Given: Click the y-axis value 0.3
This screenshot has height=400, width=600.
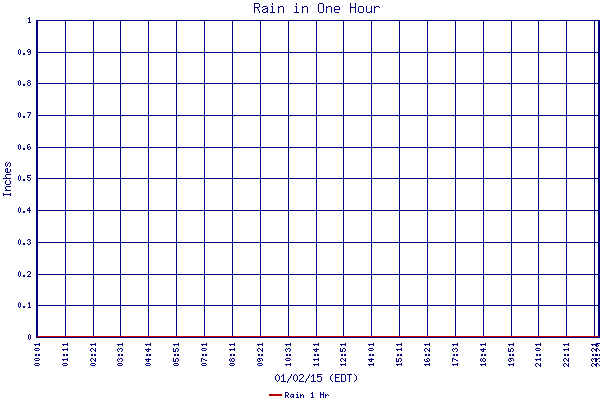Looking at the screenshot, I should (x=24, y=242).
